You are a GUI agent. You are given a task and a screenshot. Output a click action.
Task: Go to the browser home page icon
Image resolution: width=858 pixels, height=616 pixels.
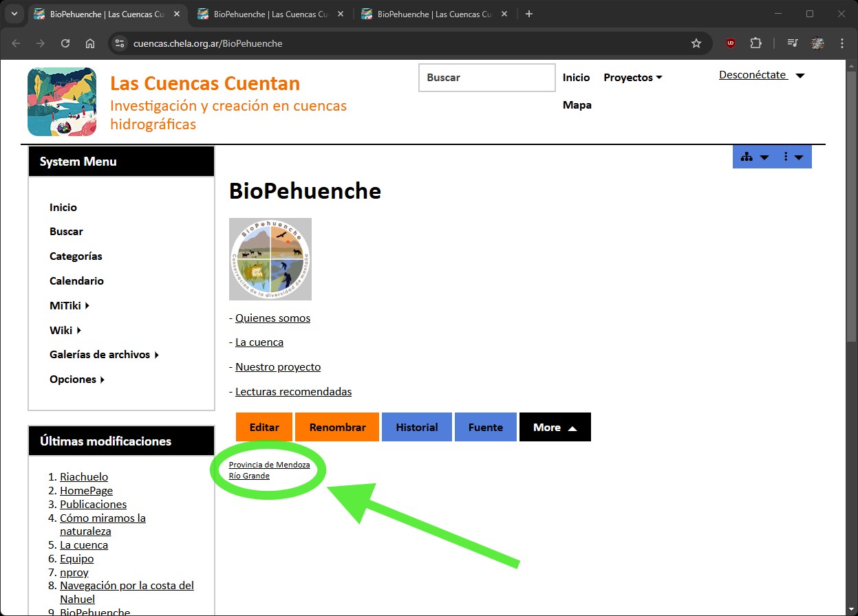tap(90, 43)
